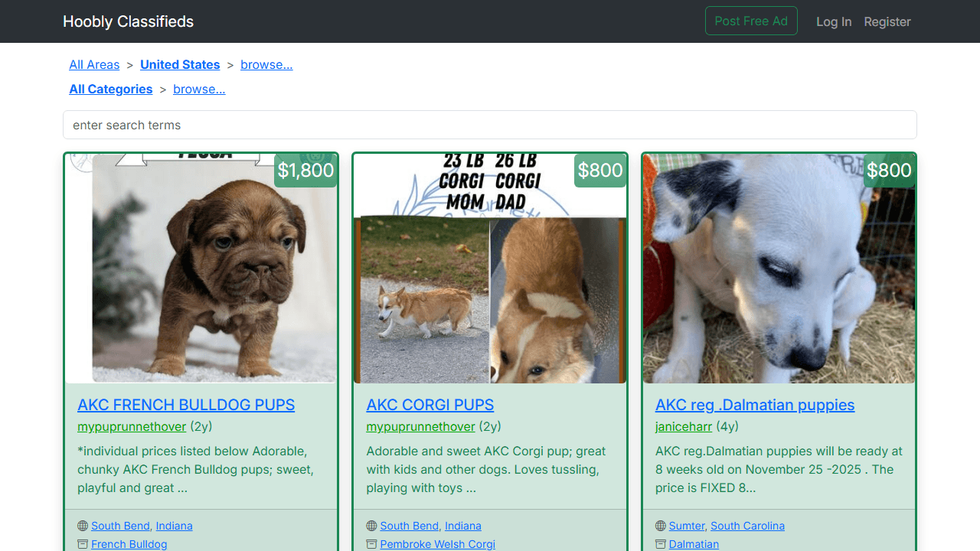Screen dimensions: 980x551
Task: Click the All Categories link
Action: point(111,90)
